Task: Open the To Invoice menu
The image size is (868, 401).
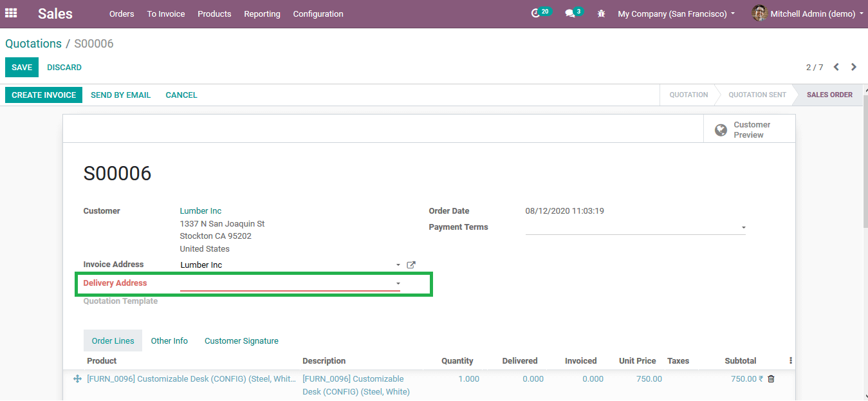Action: point(166,14)
